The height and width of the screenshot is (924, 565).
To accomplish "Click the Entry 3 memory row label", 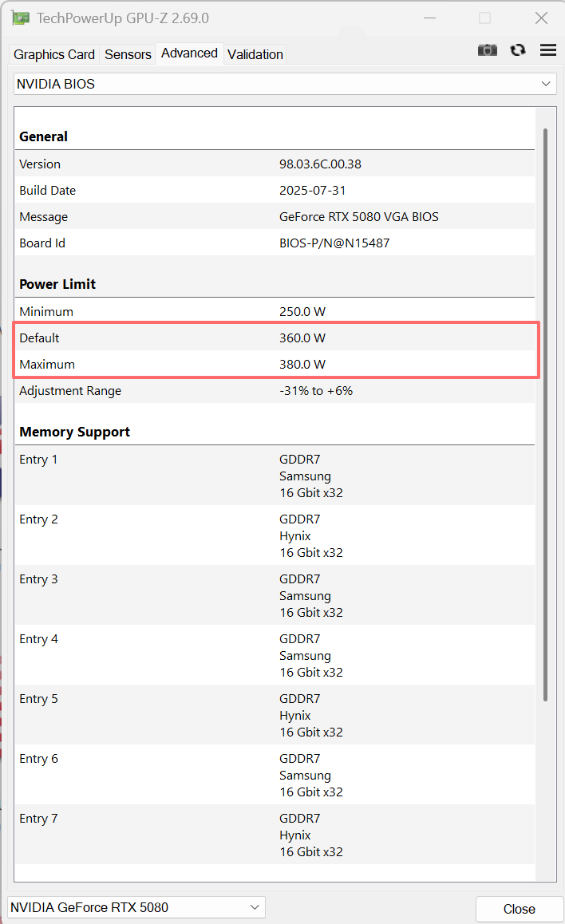I will point(38,579).
